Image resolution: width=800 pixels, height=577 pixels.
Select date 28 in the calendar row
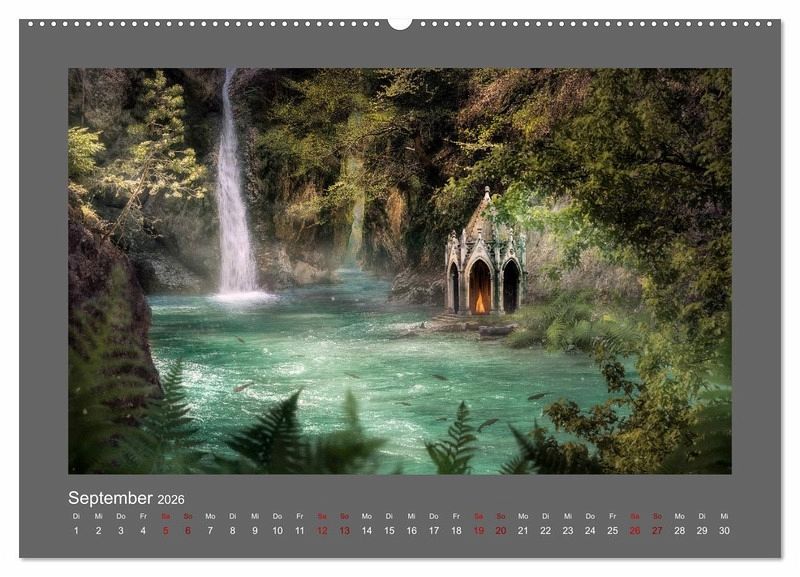click(680, 531)
